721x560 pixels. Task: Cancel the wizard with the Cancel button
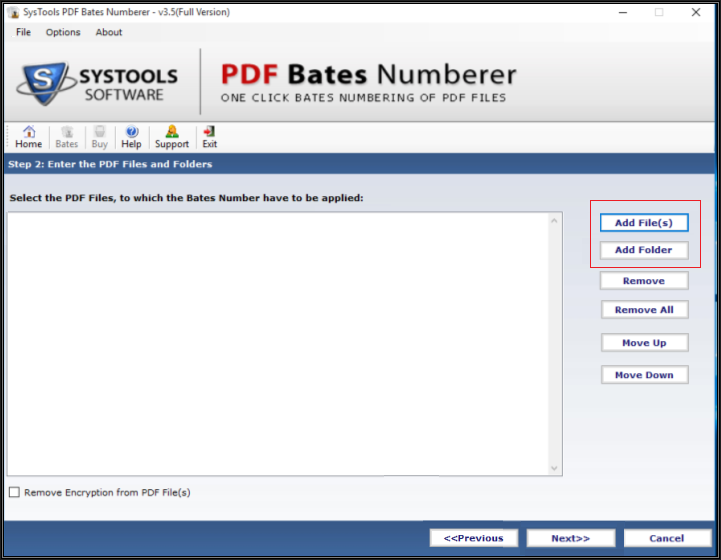tap(667, 538)
